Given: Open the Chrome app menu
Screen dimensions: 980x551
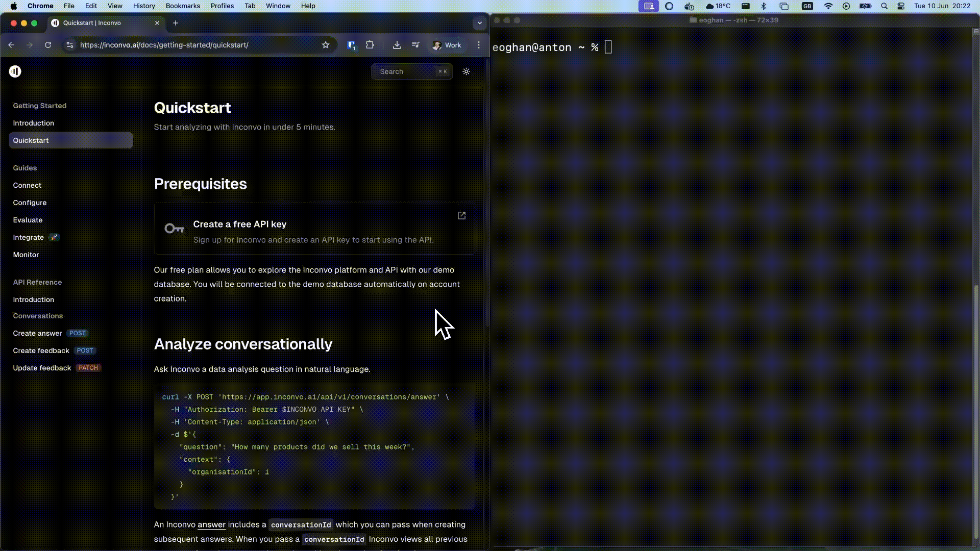Looking at the screenshot, I should 40,6.
